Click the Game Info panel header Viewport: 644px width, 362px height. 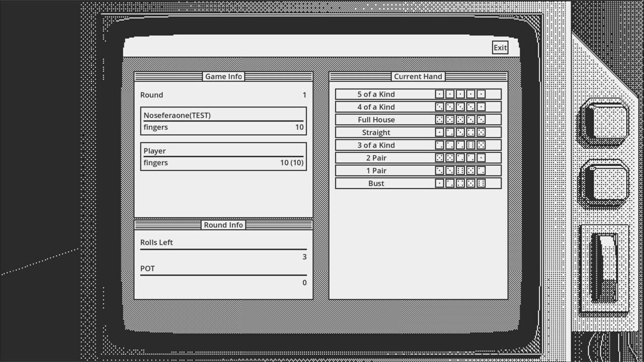tap(223, 76)
